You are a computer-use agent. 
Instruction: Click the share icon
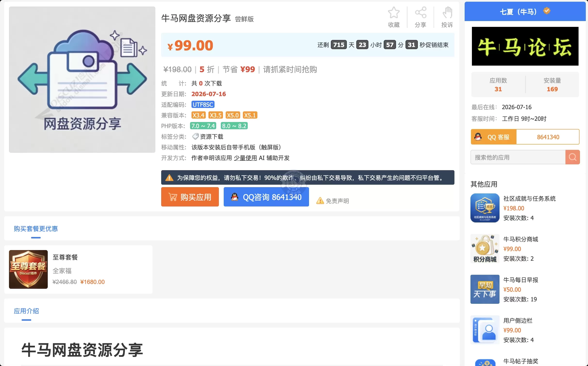[x=421, y=13]
